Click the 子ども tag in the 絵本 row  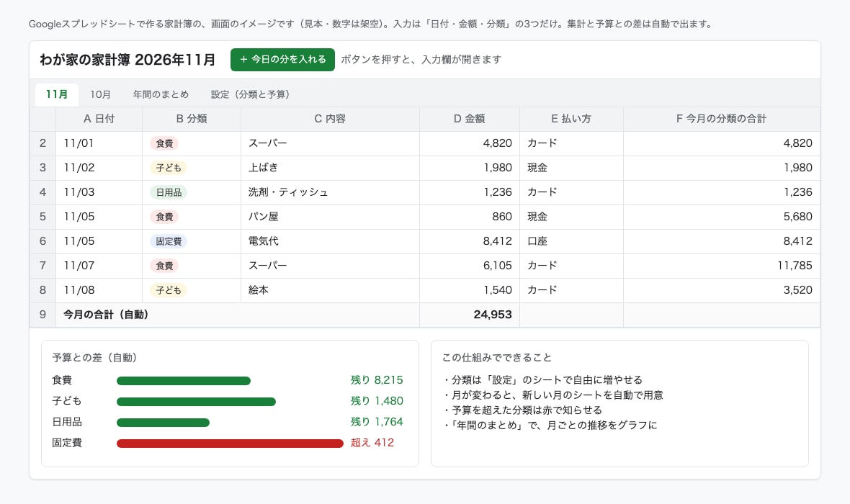[x=169, y=290]
